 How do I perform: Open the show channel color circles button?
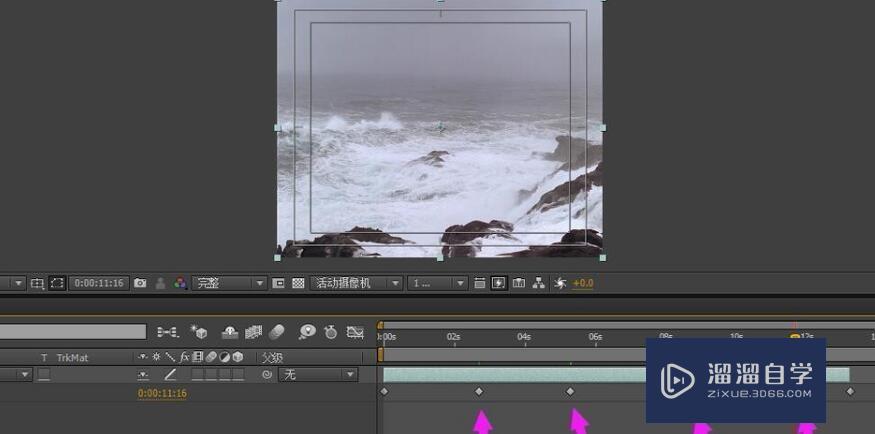(x=180, y=283)
